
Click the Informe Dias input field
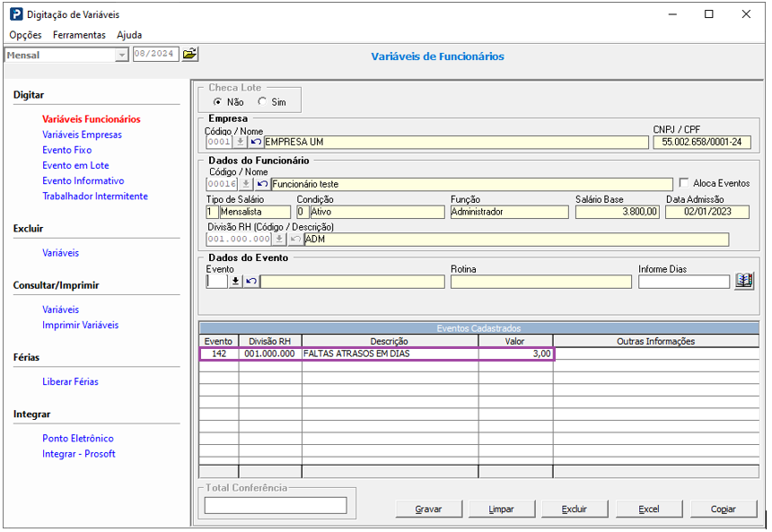pos(683,282)
